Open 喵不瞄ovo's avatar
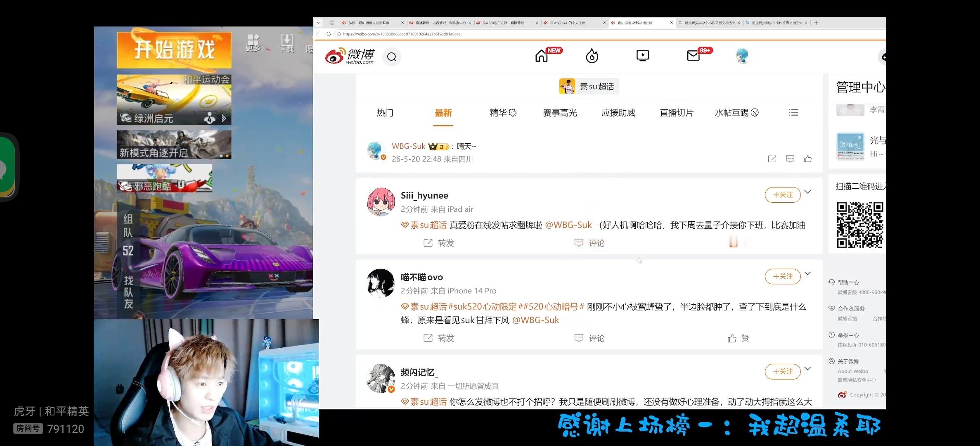Screen dimensions: 980x446 pos(381,283)
